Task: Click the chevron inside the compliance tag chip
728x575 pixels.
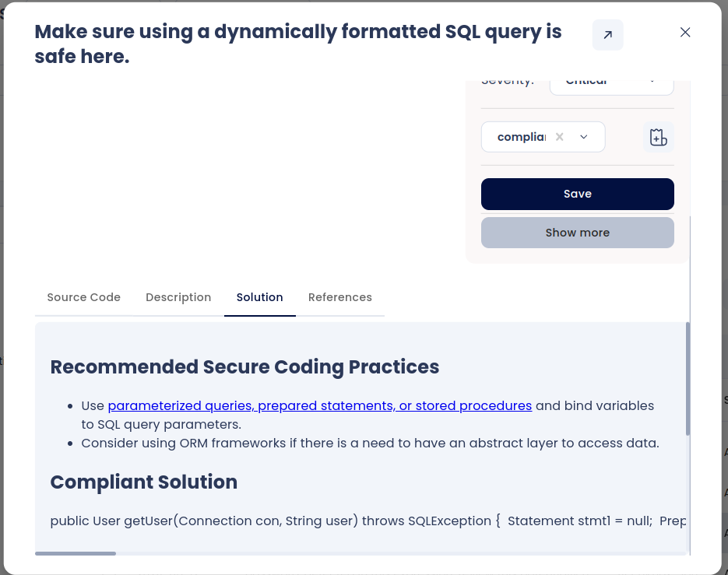Action: [582, 136]
